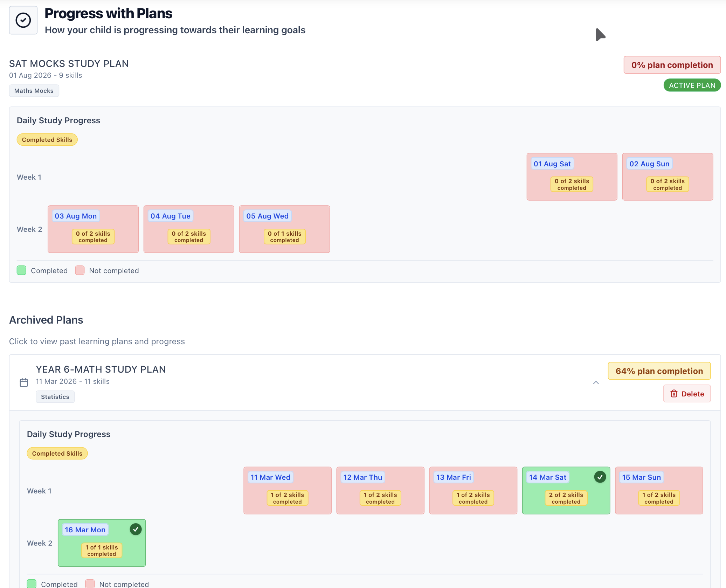Image resolution: width=726 pixels, height=588 pixels.
Task: Select the Statistics tag
Action: point(55,397)
